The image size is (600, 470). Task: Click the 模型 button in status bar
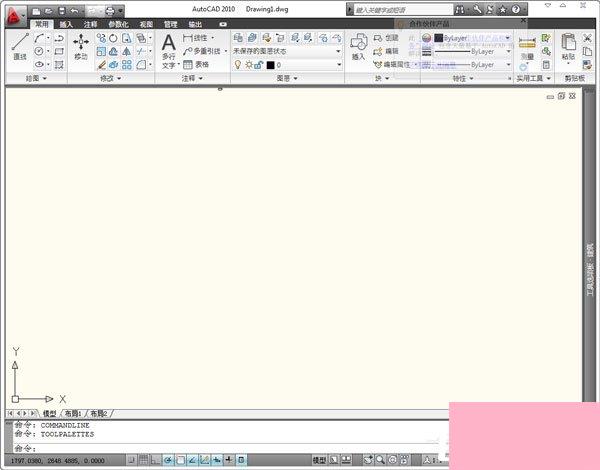point(319,460)
